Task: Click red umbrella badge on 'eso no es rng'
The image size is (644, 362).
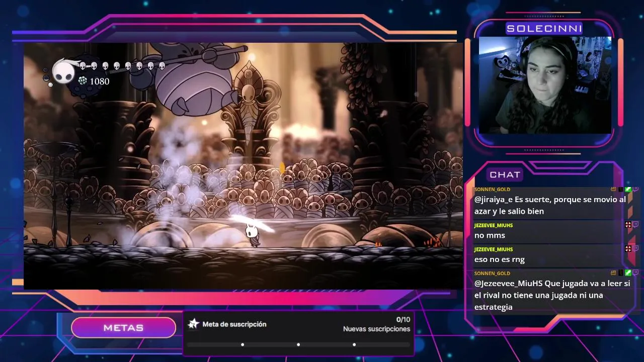Action: [628, 249]
